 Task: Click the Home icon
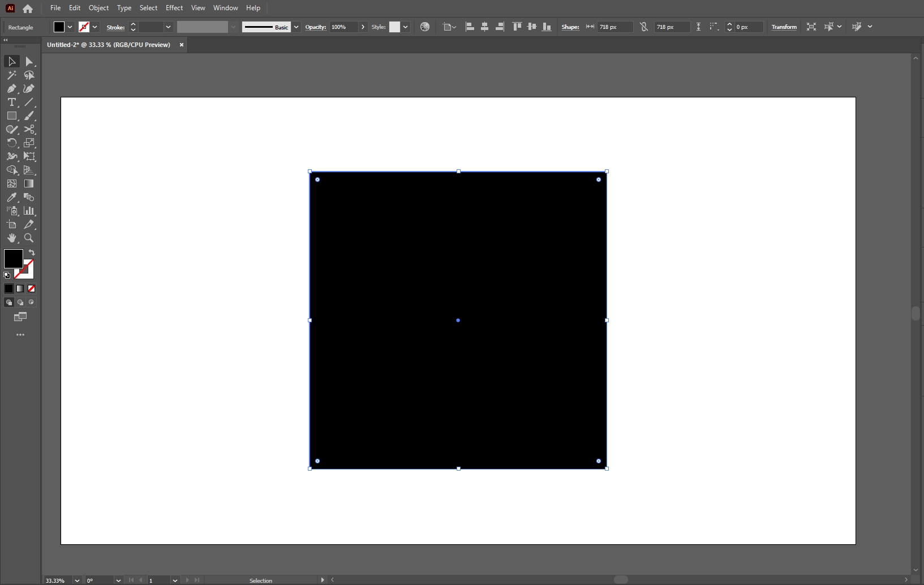pos(27,8)
